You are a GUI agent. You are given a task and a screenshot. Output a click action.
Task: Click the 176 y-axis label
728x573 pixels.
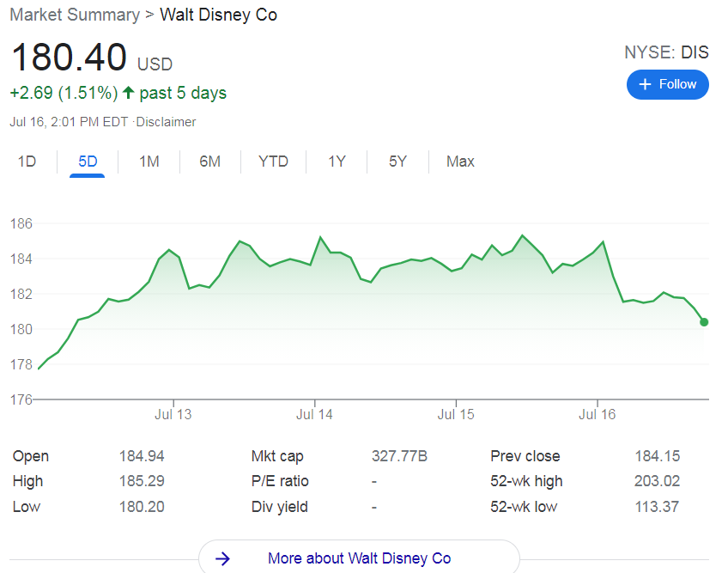[x=21, y=399]
